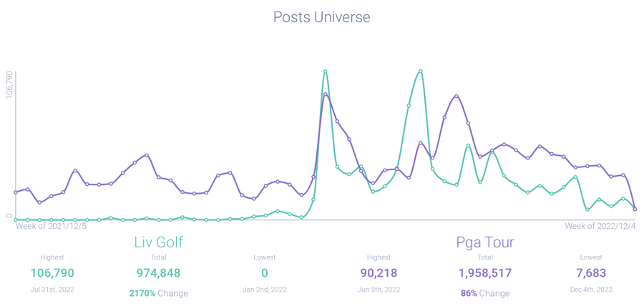Click the Jan 2nd, 2022 date
This screenshot has height=306, width=644.
(265, 290)
